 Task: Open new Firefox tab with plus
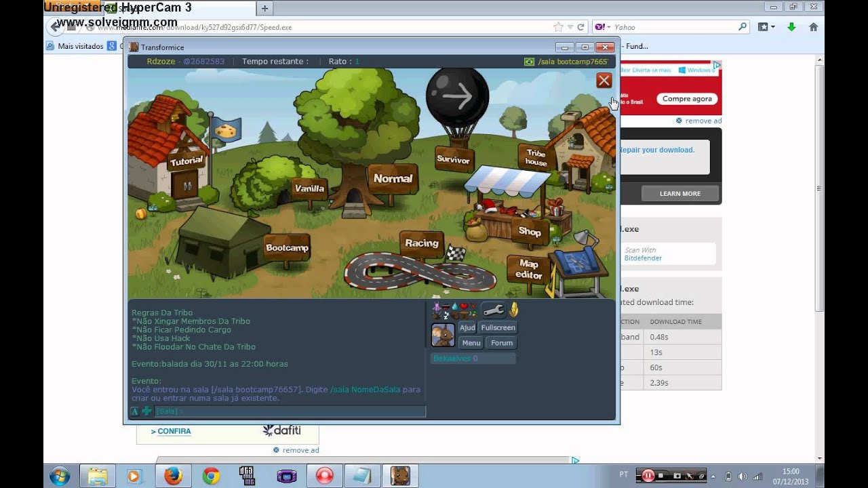pyautogui.click(x=264, y=8)
